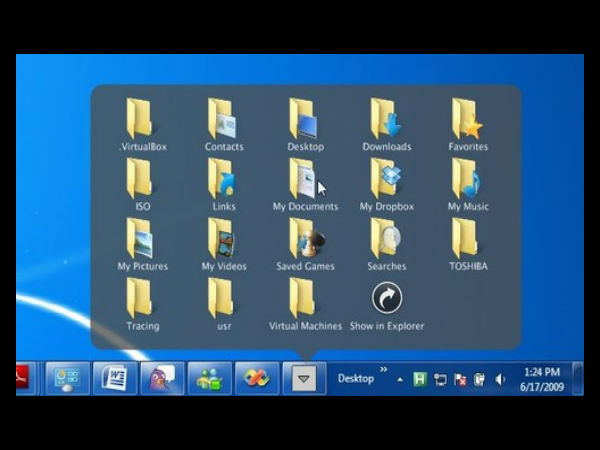Open the colorful X taskbar icon
600x450 pixels.
click(x=257, y=378)
